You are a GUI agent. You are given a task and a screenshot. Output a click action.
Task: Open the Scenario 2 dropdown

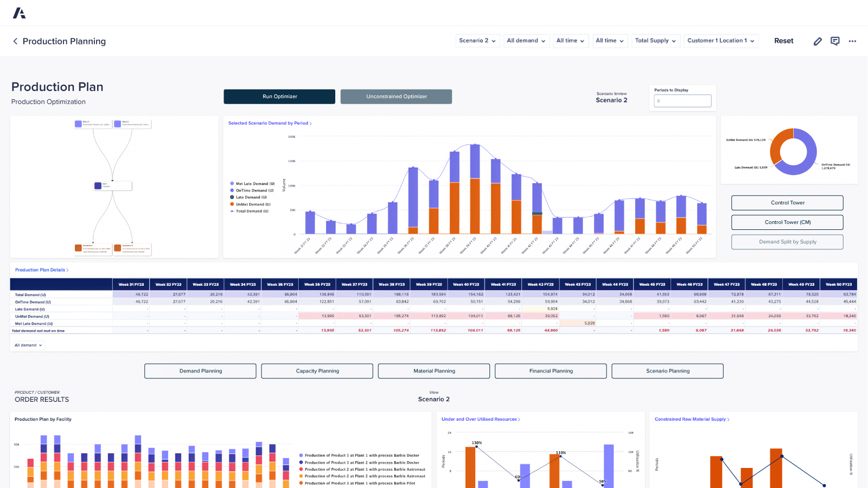477,41
